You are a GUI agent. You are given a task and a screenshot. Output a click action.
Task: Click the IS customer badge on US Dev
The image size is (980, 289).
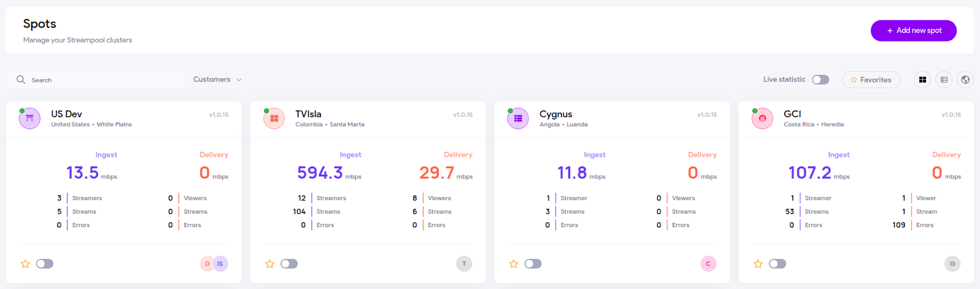(x=220, y=264)
